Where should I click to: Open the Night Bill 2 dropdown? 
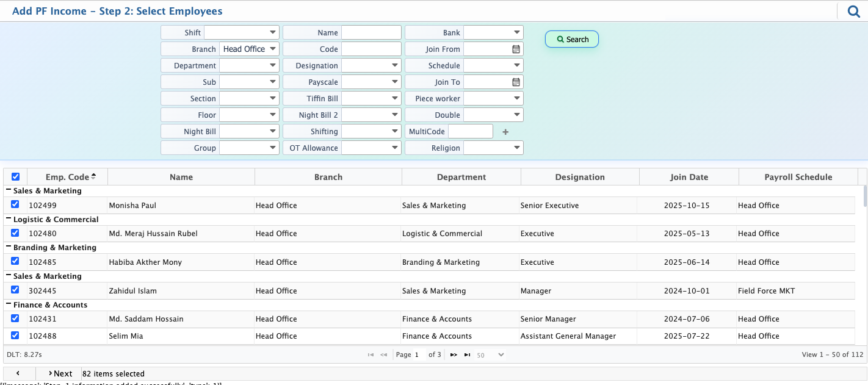tap(371, 115)
